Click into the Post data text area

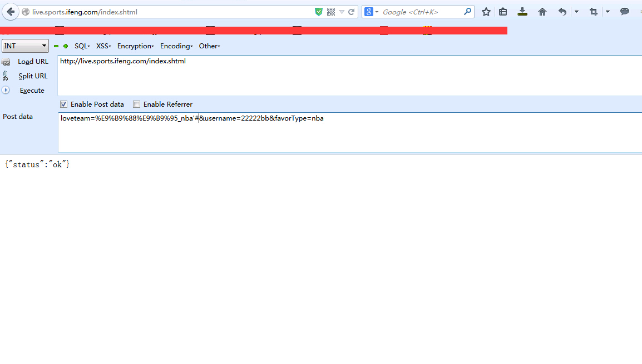[x=350, y=132]
